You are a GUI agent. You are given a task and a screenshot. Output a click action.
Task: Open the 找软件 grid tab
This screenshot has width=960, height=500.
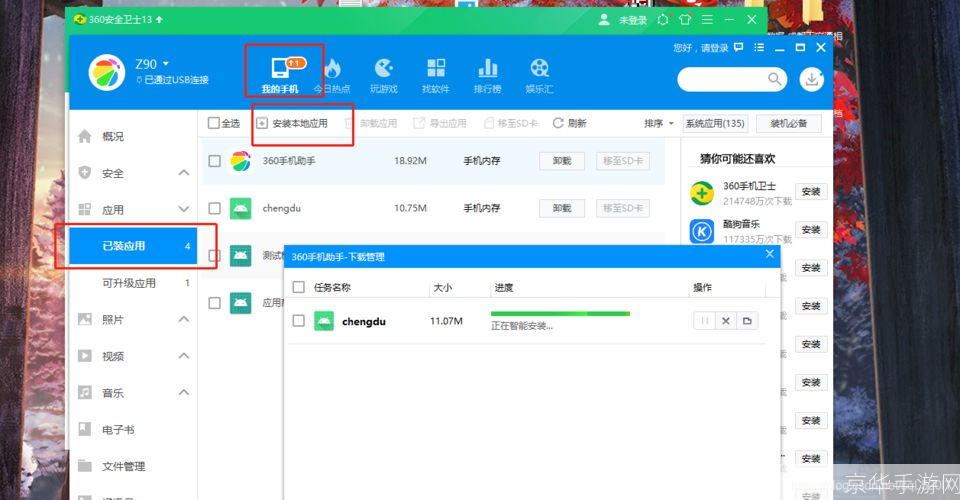(436, 75)
